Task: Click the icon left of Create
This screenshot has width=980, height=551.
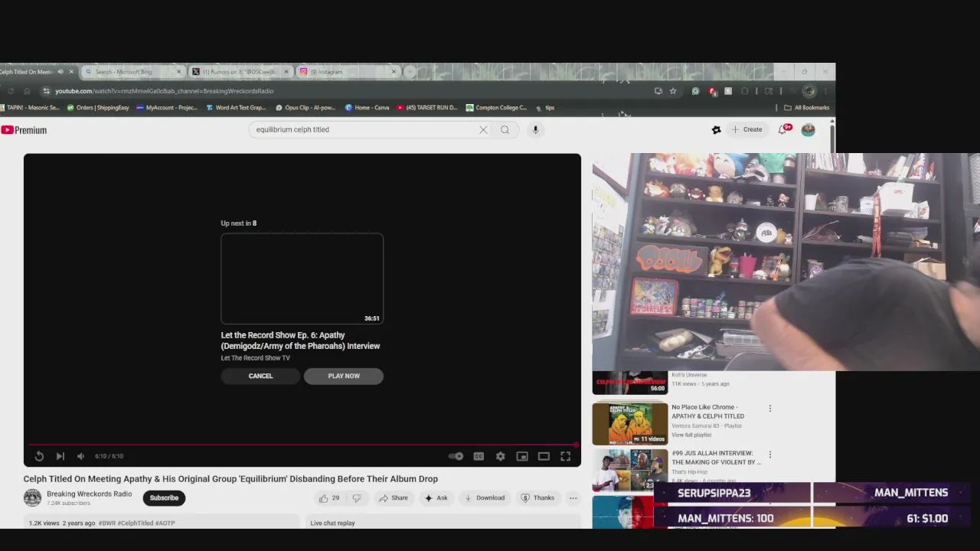Action: 716,130
